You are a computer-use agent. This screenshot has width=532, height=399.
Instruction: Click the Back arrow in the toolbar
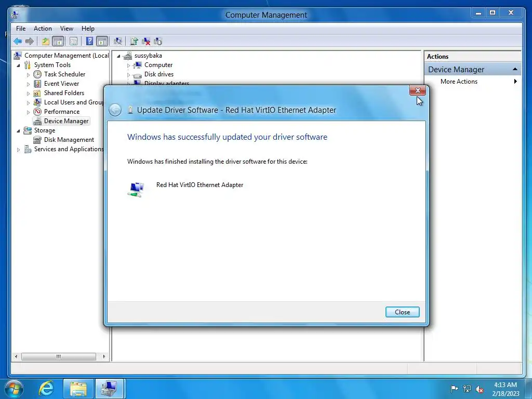tap(18, 42)
